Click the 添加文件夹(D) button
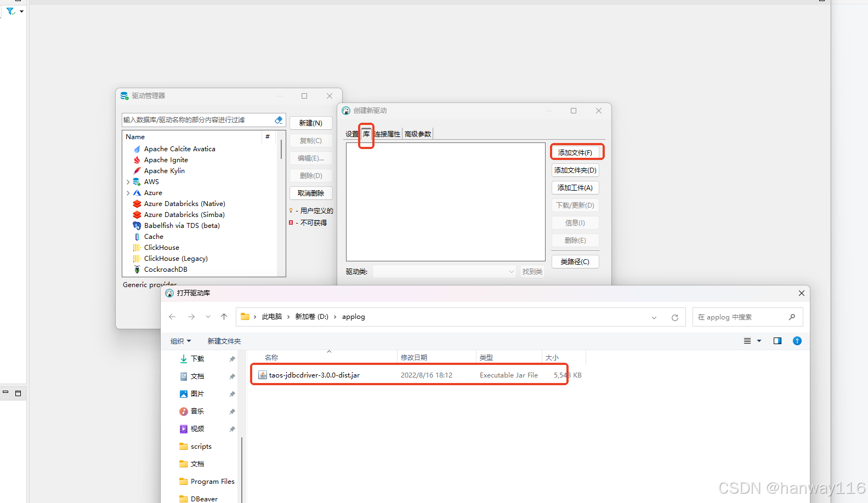 coord(575,170)
